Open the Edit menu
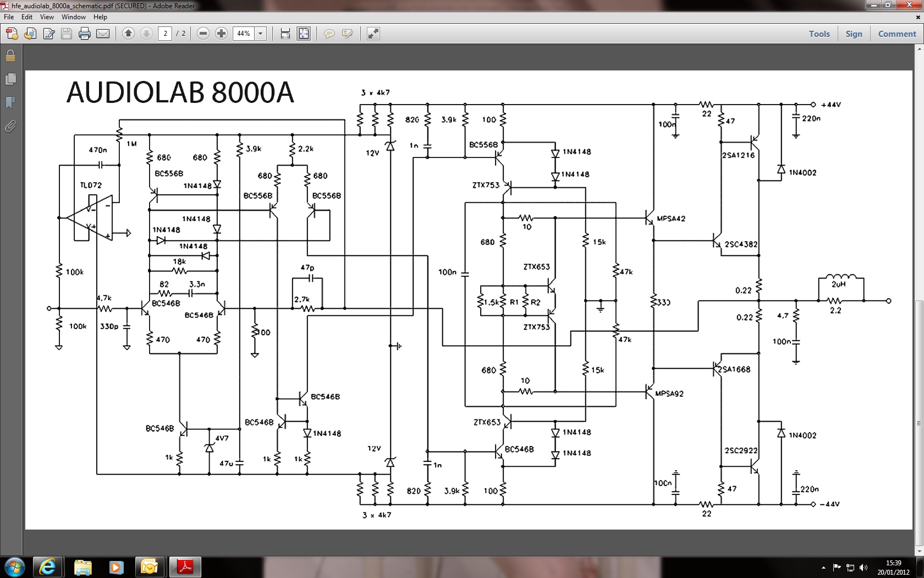924x578 pixels. coord(27,17)
